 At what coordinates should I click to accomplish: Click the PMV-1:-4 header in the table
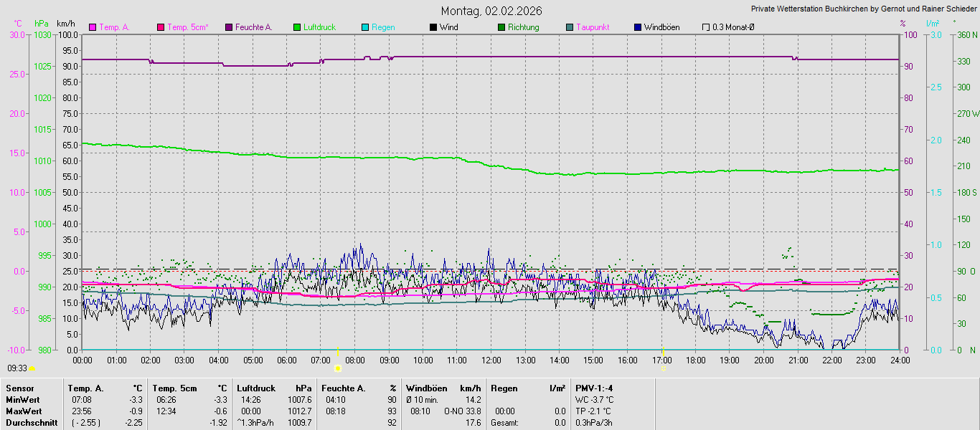click(x=594, y=388)
